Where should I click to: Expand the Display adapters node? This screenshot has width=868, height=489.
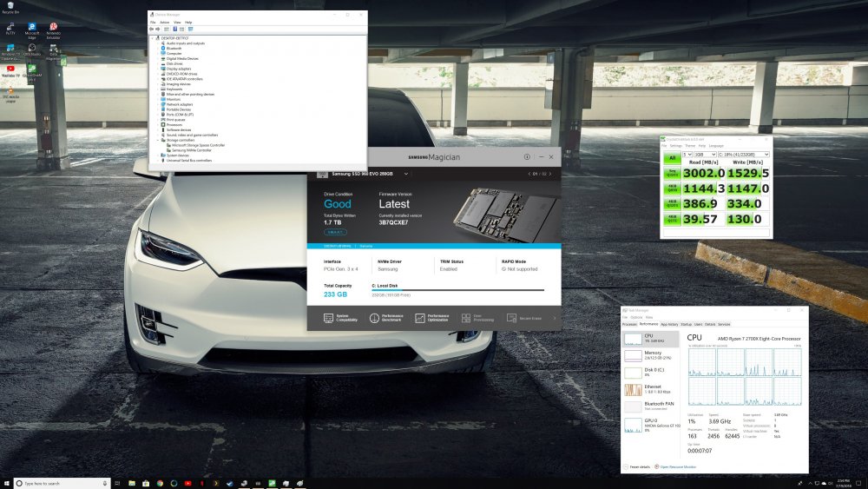pyautogui.click(x=159, y=69)
